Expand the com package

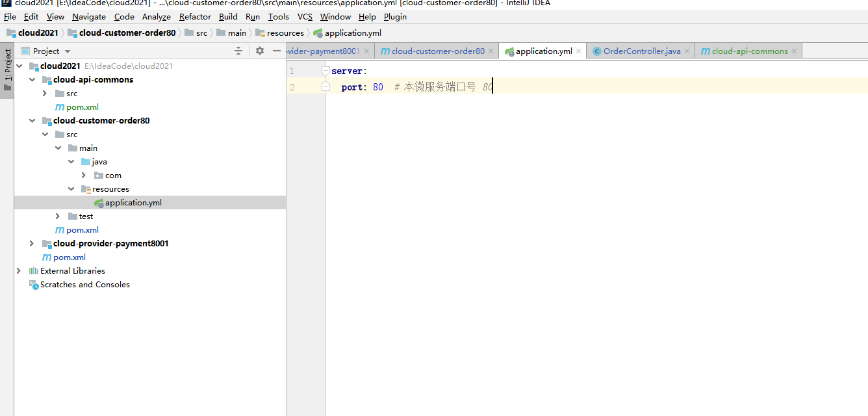click(x=84, y=175)
